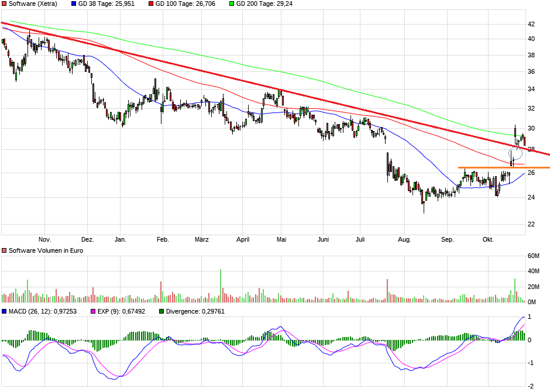Click the price axis value 30

click(531, 128)
